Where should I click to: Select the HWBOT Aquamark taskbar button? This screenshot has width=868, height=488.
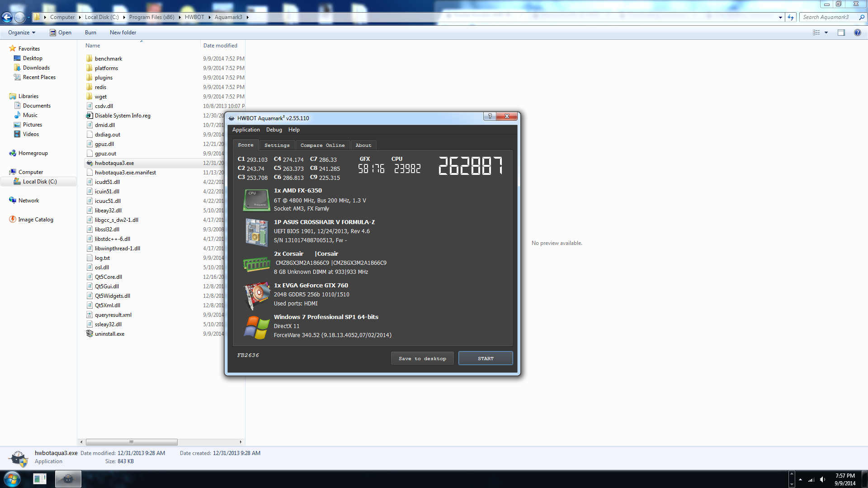68,479
